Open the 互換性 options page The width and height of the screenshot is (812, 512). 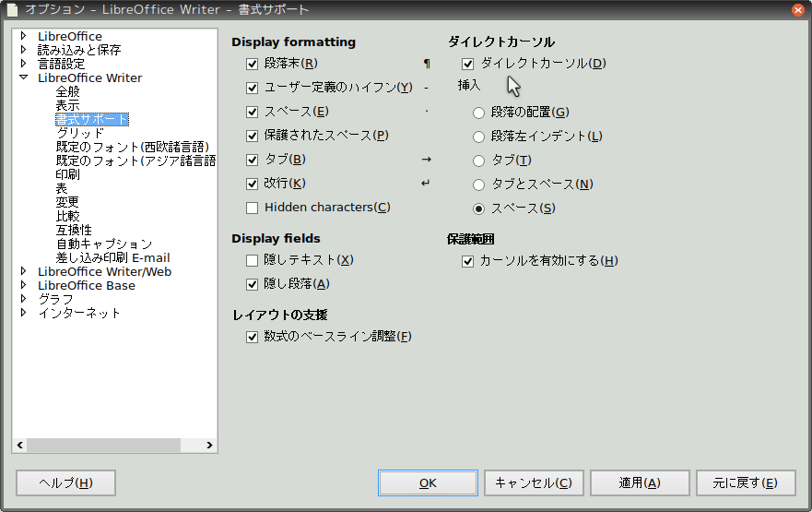pyautogui.click(x=74, y=230)
